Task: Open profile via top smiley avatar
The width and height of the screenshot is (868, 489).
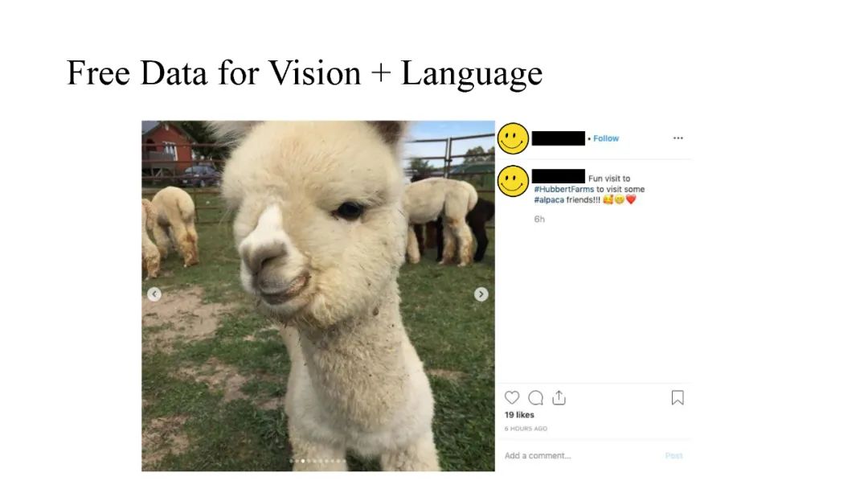Action: tap(513, 138)
